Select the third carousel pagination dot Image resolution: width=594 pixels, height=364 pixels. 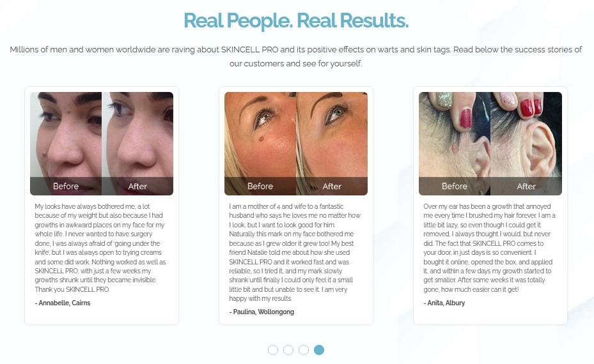coord(304,350)
